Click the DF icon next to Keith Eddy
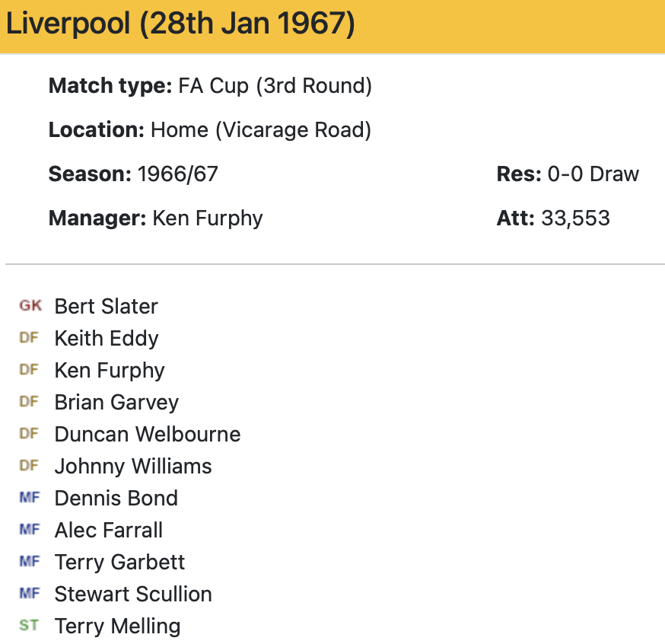 click(x=29, y=338)
